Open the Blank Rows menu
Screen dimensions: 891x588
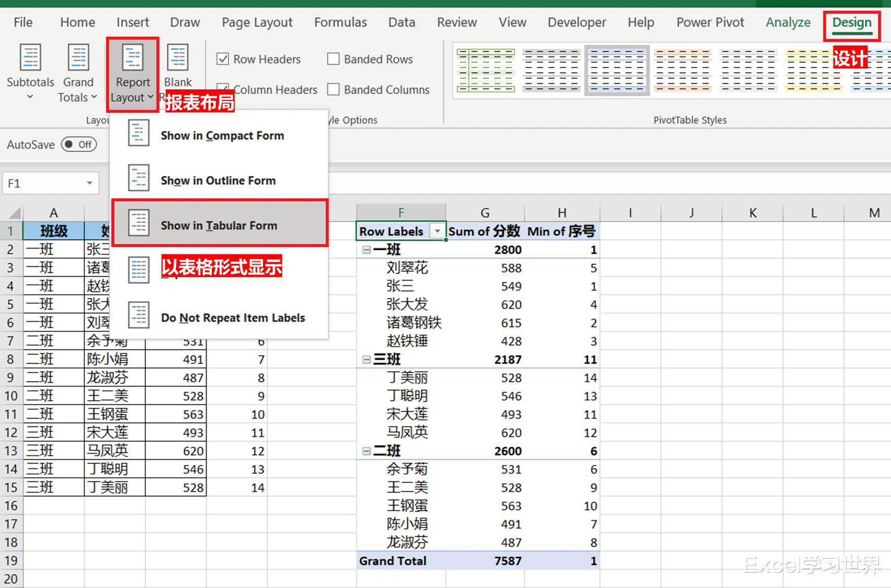(177, 68)
